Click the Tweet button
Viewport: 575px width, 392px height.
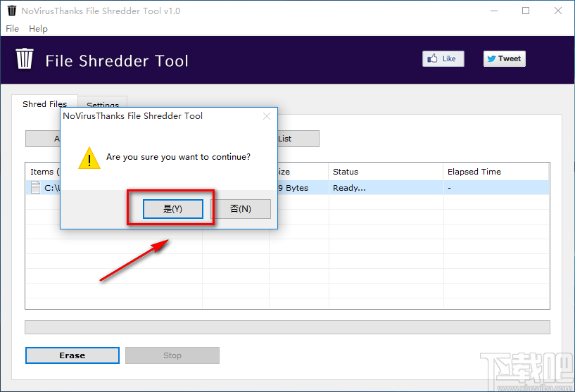pyautogui.click(x=504, y=58)
